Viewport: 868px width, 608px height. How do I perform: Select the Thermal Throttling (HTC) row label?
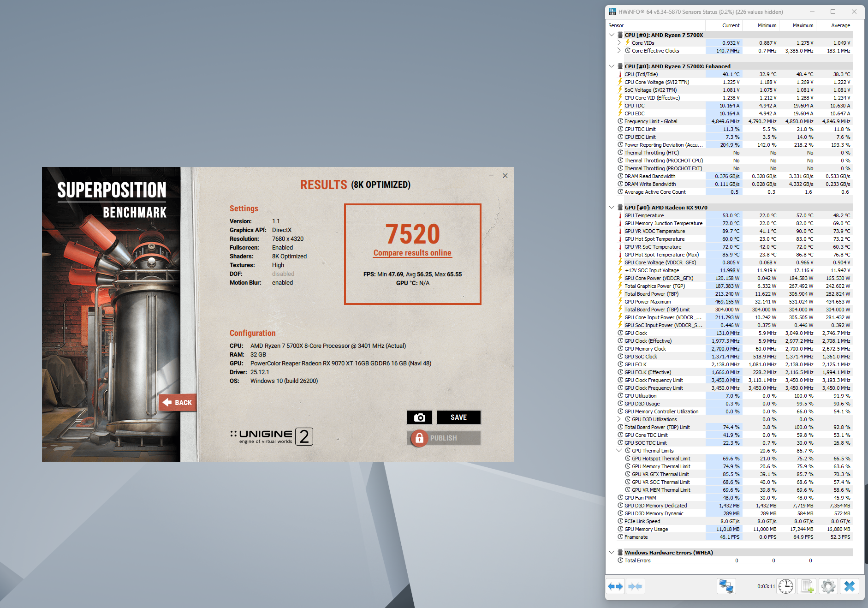pos(652,153)
